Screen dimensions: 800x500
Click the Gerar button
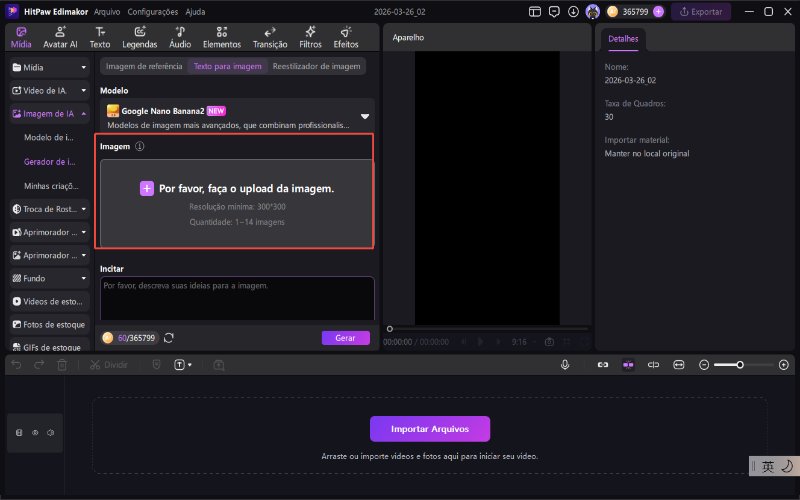(x=345, y=338)
